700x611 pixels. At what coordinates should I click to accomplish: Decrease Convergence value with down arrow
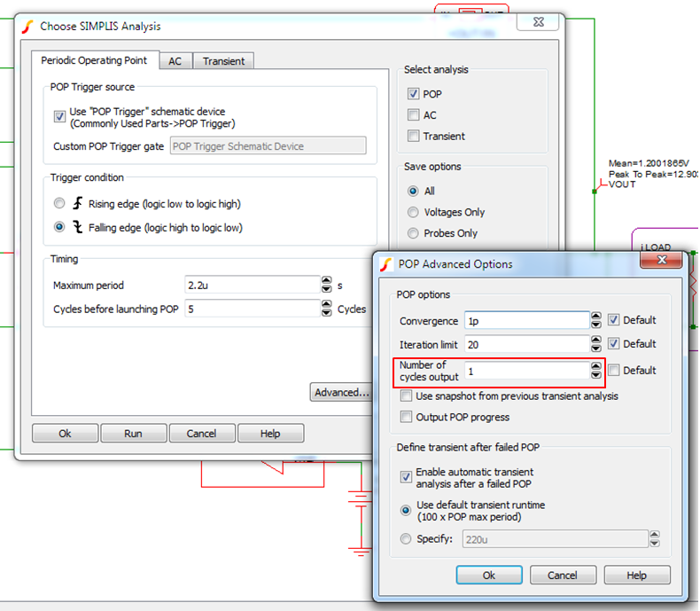596,325
